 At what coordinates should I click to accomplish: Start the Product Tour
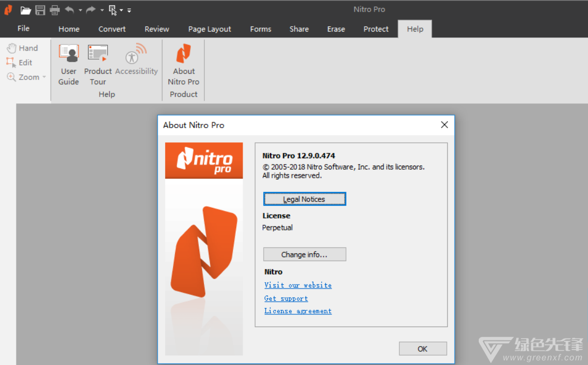98,64
